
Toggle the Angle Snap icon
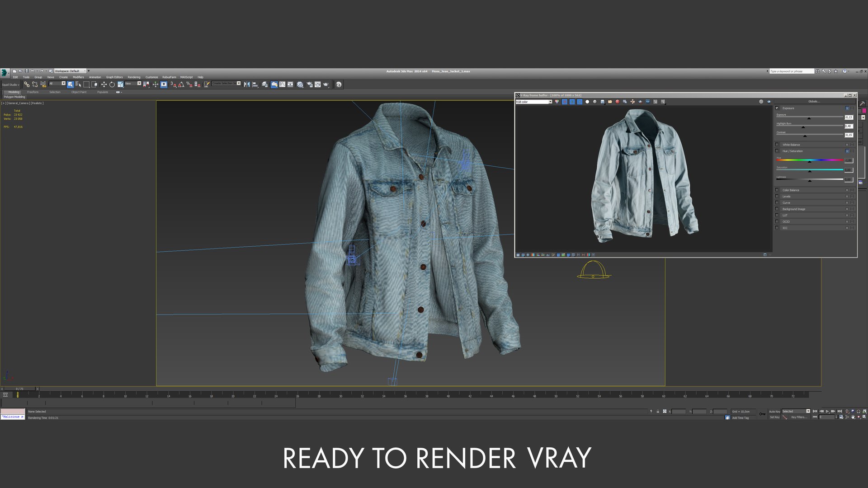(181, 84)
